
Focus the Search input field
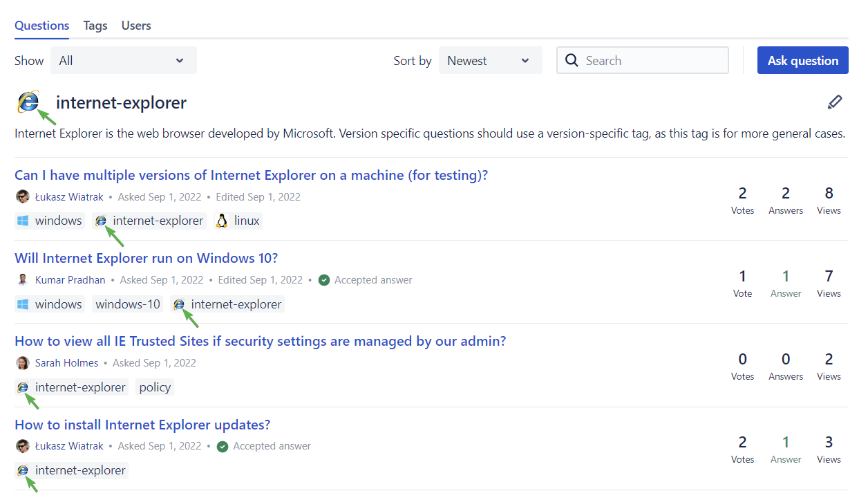[643, 60]
